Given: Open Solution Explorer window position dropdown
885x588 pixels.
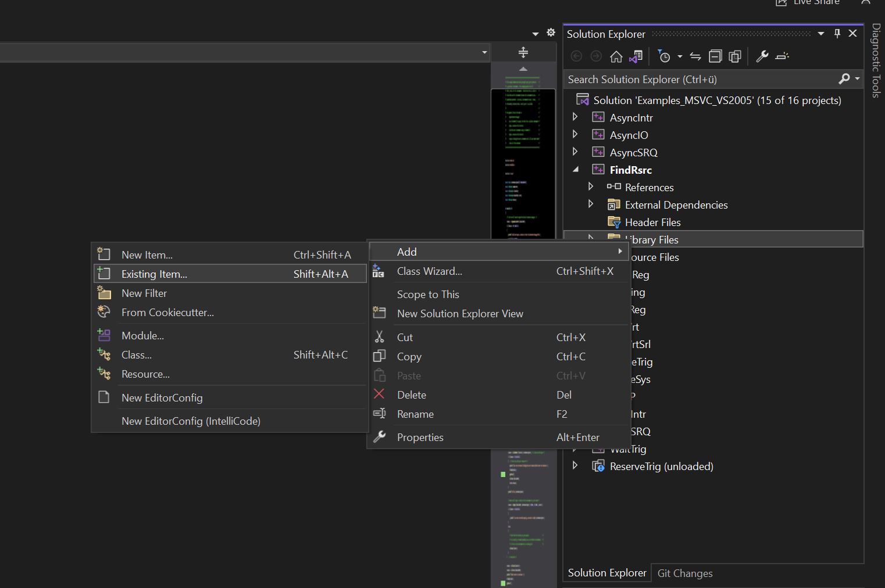Looking at the screenshot, I should point(821,34).
